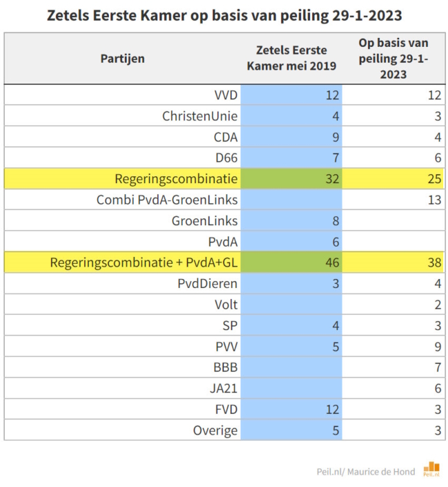Click the Volt row label

coord(226,305)
